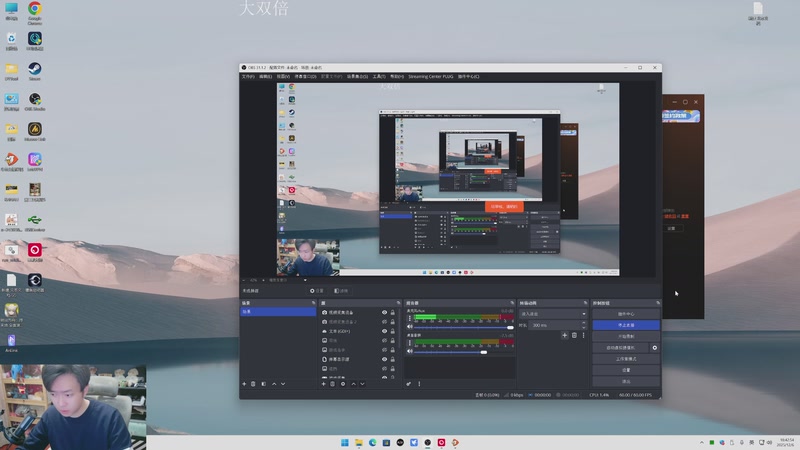The width and height of the screenshot is (800, 450).
Task: Show hidden system tray icons chevron
Action: pyautogui.click(x=702, y=442)
